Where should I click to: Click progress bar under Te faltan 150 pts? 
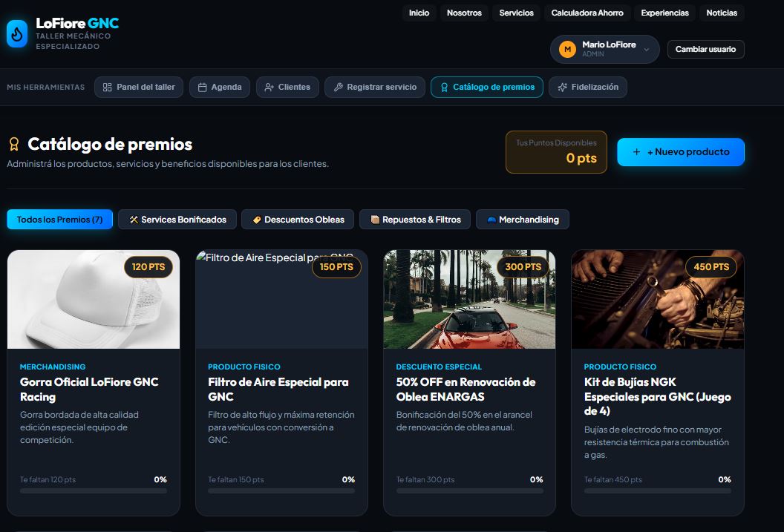point(281,491)
